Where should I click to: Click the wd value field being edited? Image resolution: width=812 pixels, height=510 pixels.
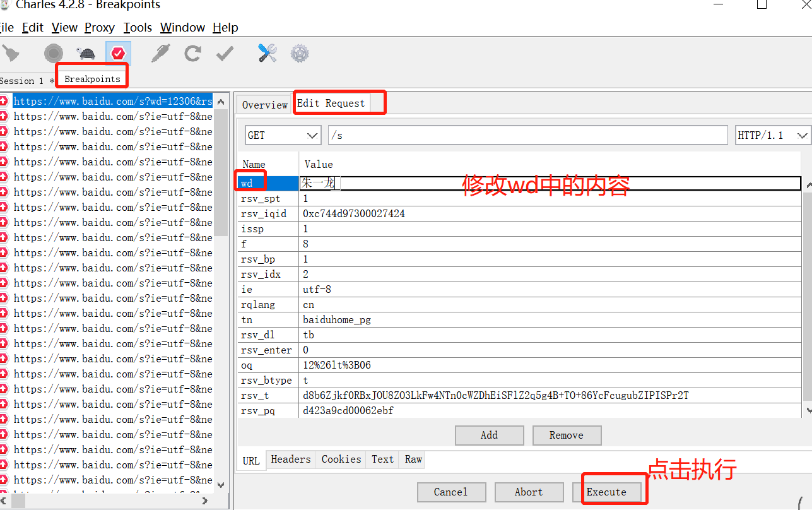coord(550,183)
